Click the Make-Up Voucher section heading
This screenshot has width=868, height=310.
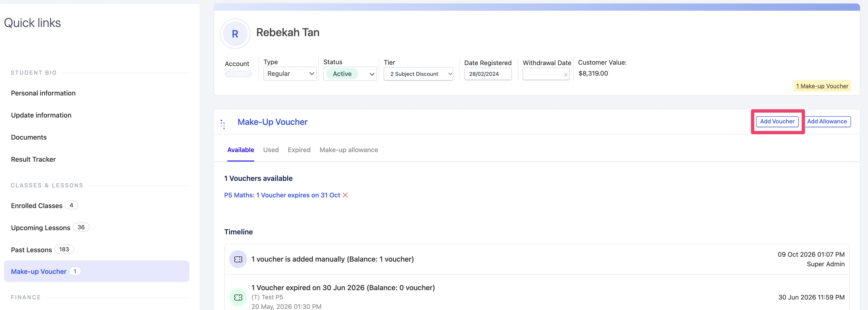pos(272,122)
